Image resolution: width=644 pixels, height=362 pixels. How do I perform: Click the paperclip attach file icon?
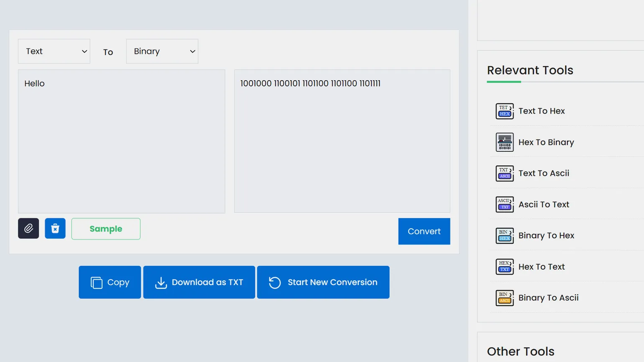point(28,228)
